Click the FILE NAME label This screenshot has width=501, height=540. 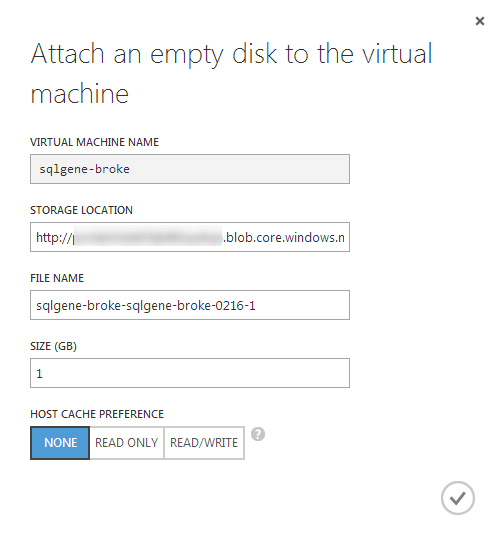(x=57, y=278)
